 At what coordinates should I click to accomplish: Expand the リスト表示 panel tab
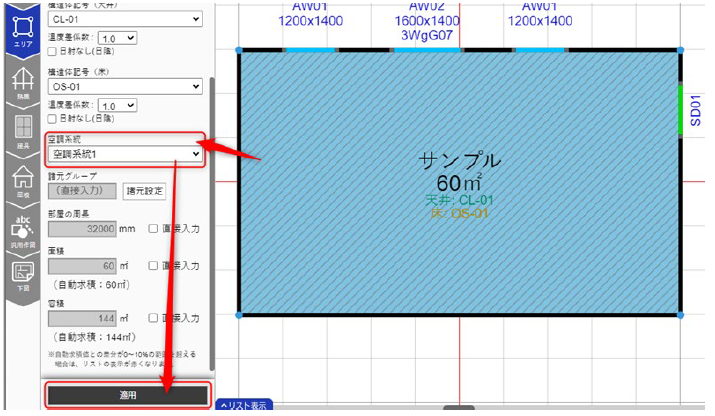coord(241,405)
